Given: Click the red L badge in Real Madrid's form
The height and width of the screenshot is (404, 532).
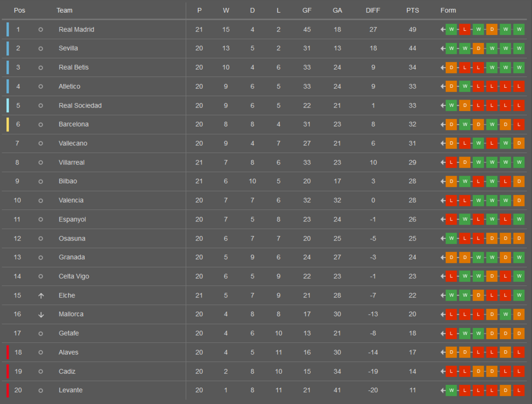Looking at the screenshot, I should click(464, 29).
